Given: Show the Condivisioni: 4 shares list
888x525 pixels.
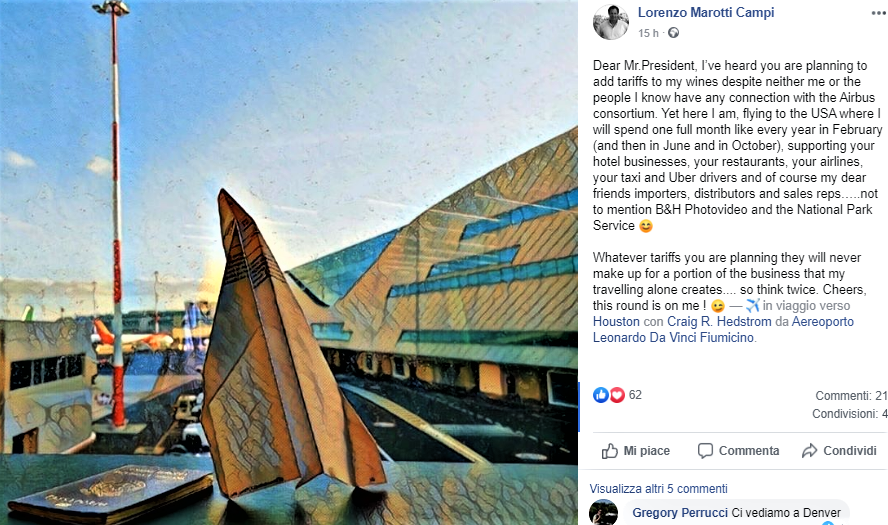Looking at the screenshot, I should (x=849, y=414).
